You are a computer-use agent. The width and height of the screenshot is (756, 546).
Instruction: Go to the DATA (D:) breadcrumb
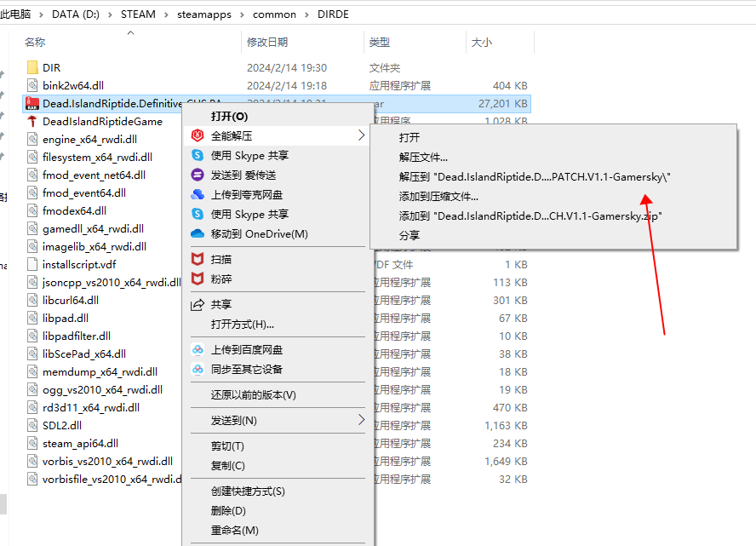click(x=76, y=14)
